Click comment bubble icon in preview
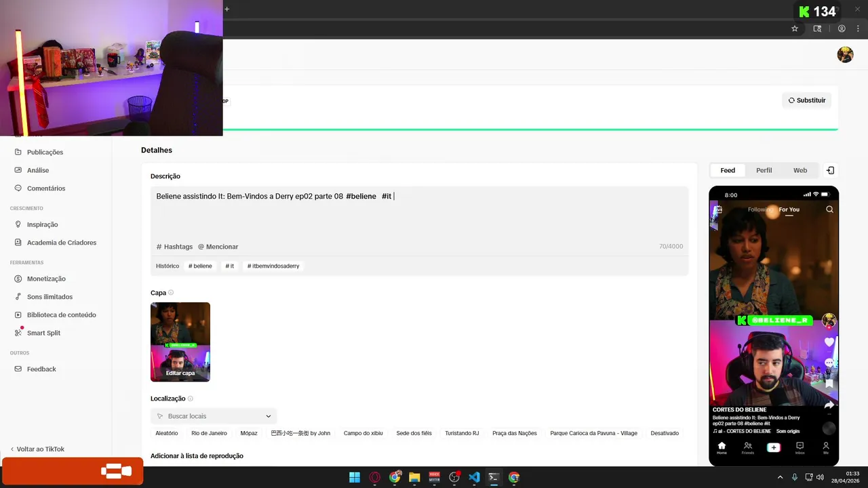This screenshot has width=868, height=488. (x=829, y=363)
